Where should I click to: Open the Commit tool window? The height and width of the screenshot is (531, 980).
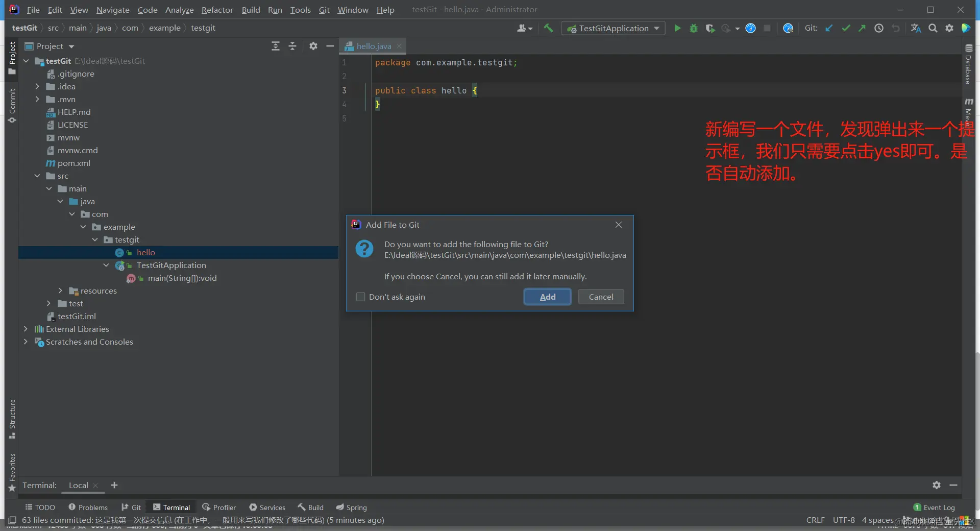[12, 106]
